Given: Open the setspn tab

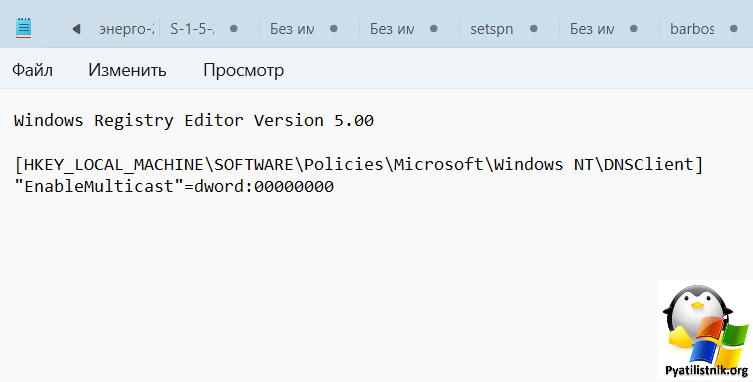Looking at the screenshot, I should (491, 29).
